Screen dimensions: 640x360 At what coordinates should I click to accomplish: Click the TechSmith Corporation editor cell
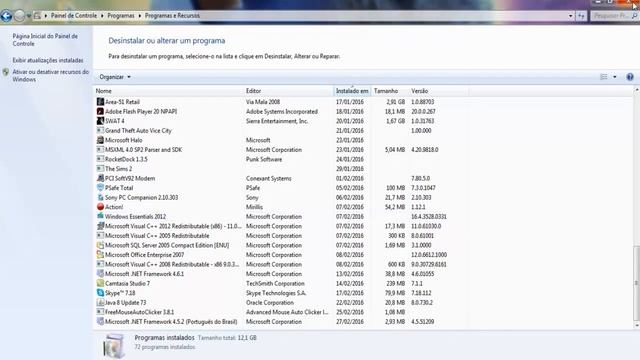click(x=275, y=283)
